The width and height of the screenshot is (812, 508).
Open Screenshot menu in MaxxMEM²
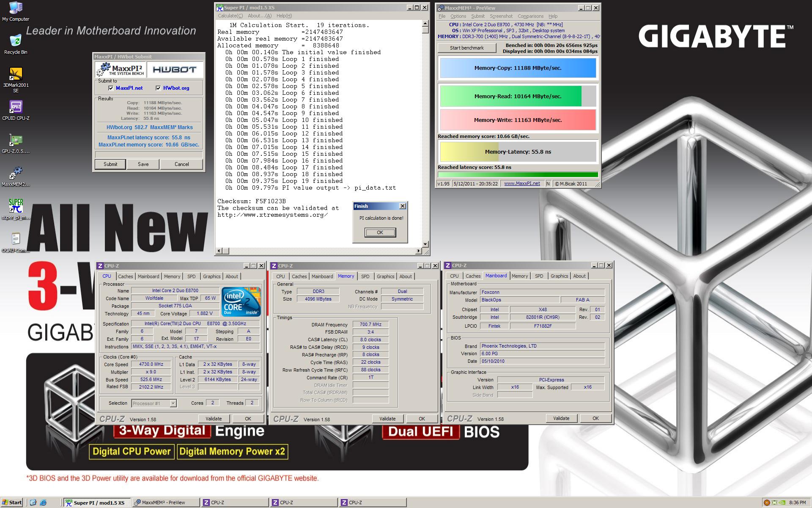pos(501,16)
